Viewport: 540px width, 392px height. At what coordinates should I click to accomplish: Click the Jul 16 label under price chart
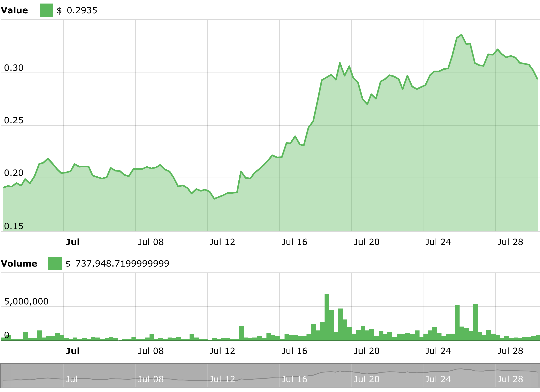[295, 242]
